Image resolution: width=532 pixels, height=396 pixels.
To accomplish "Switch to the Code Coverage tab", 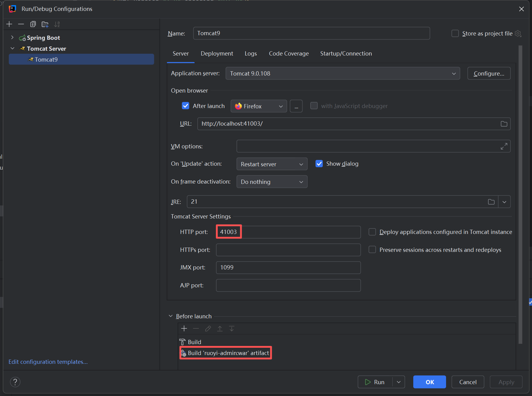I will [x=289, y=53].
